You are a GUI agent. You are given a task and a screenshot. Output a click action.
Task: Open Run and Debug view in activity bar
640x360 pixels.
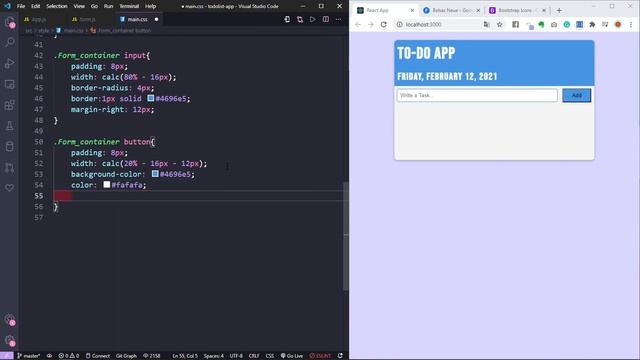pyautogui.click(x=9, y=63)
